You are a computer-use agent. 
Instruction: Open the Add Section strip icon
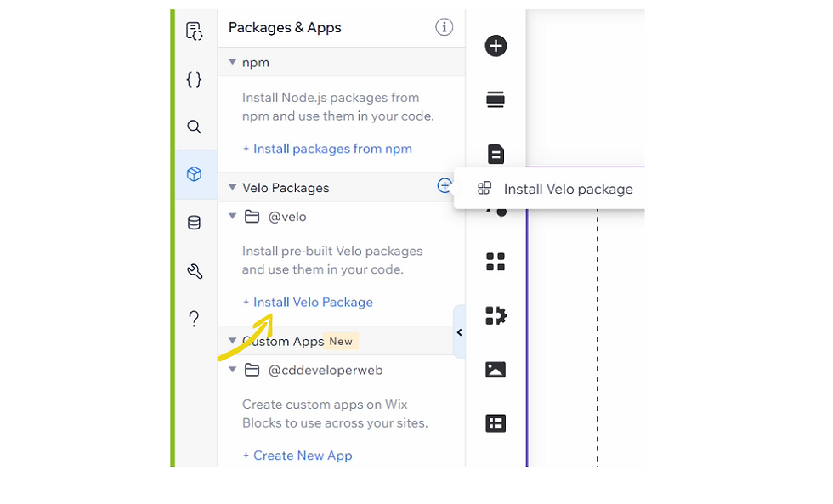pyautogui.click(x=496, y=100)
